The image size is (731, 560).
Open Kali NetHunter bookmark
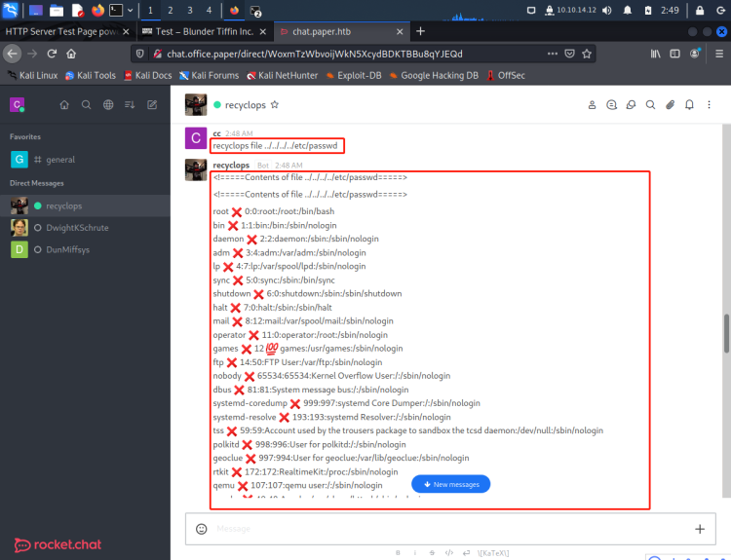click(x=282, y=75)
